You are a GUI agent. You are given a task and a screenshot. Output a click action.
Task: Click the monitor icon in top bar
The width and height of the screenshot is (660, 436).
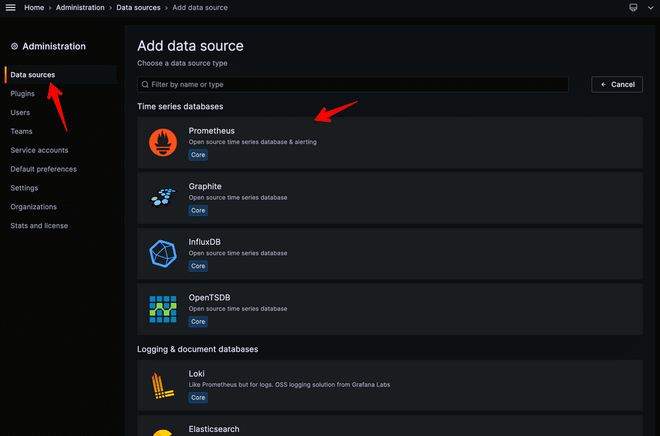pos(633,8)
